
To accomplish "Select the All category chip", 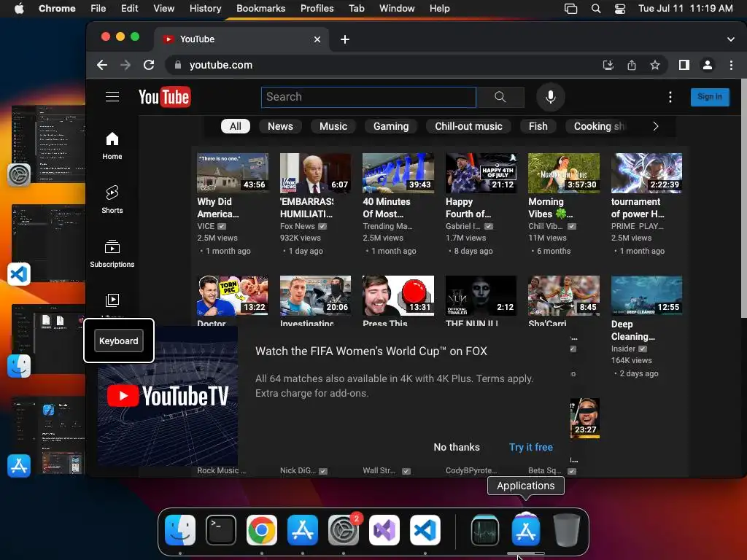I will pos(236,126).
